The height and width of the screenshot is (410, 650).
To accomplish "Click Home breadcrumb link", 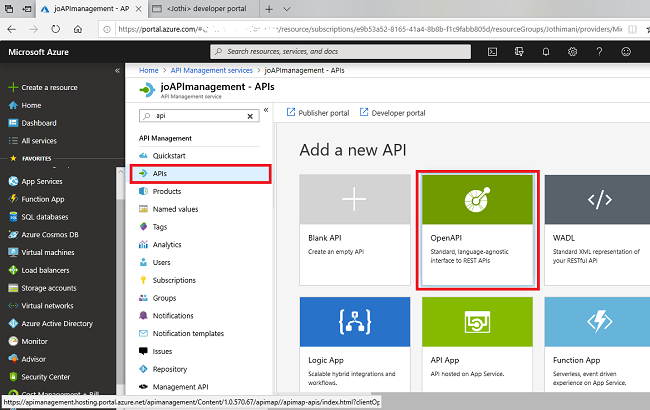I will click(x=148, y=70).
